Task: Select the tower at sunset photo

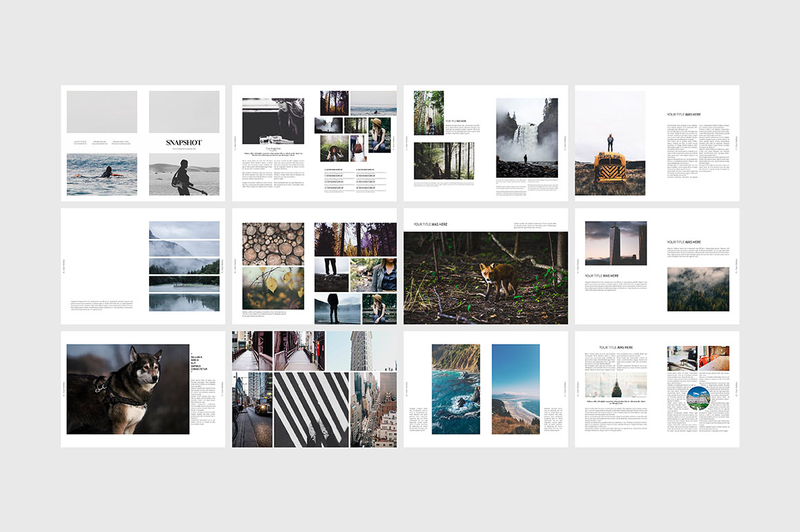Action: pos(616,243)
